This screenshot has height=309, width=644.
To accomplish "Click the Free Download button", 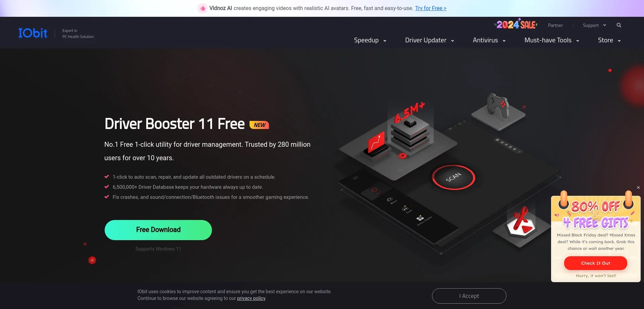I will pyautogui.click(x=158, y=230).
